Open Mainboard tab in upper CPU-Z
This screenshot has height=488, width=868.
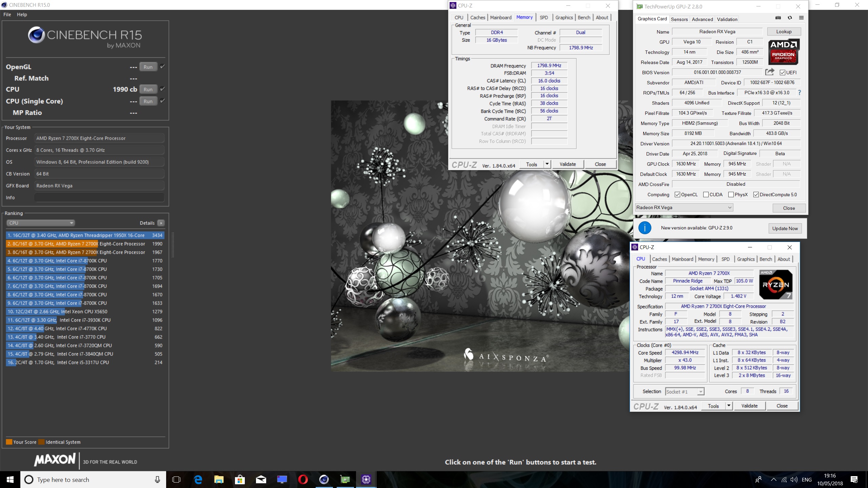[x=501, y=18]
